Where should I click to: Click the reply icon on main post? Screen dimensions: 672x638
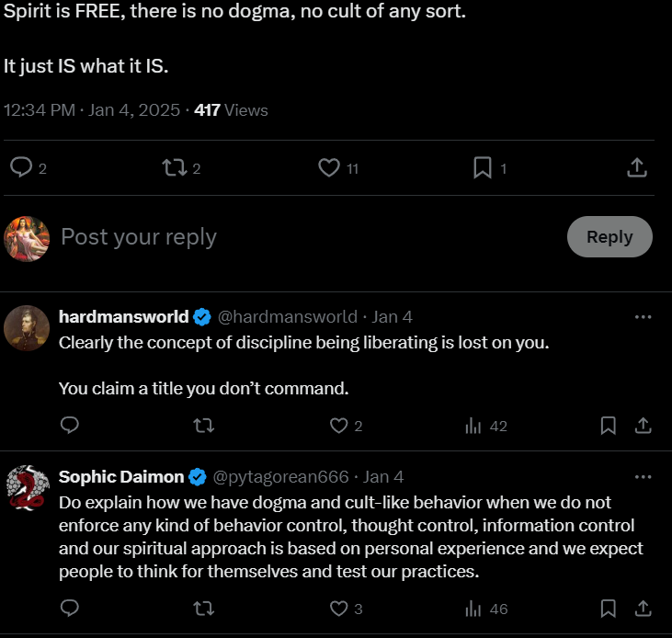[x=20, y=167]
